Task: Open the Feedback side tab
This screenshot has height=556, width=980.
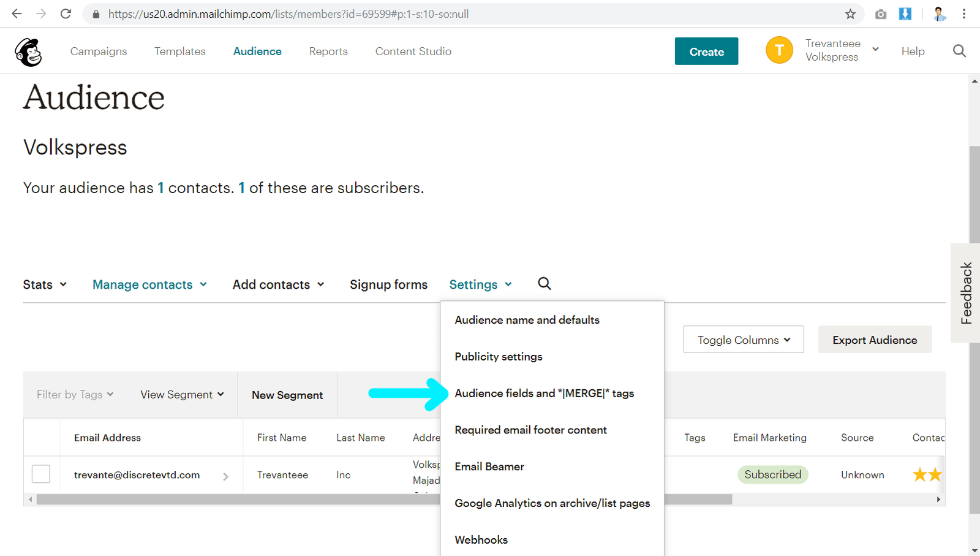Action: [x=966, y=293]
